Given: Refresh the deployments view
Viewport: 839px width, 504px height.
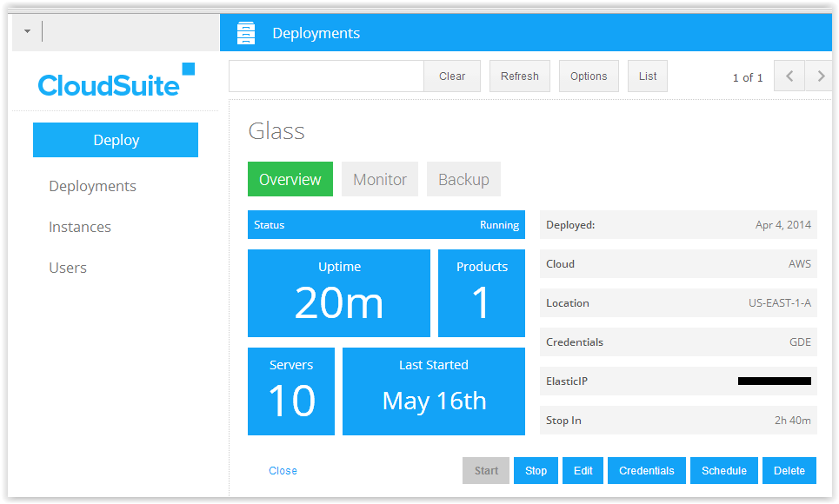Looking at the screenshot, I should pos(520,76).
